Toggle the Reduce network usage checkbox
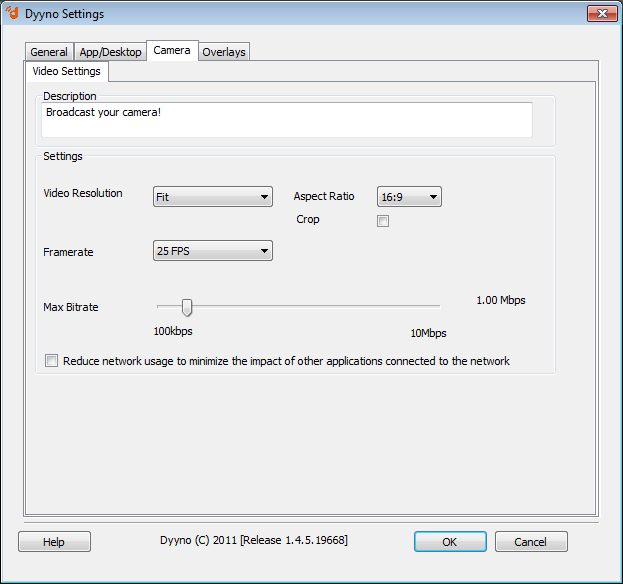Screen dimensions: 623x584 52,361
